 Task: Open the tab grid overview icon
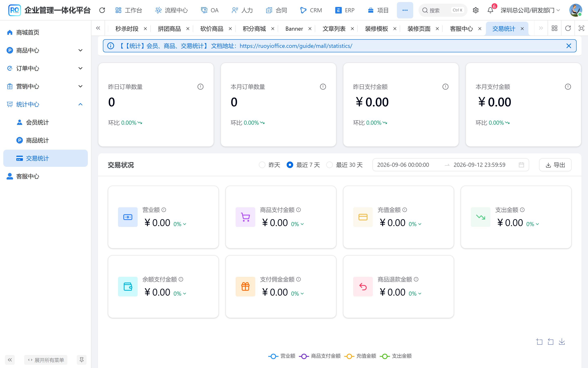tap(555, 28)
